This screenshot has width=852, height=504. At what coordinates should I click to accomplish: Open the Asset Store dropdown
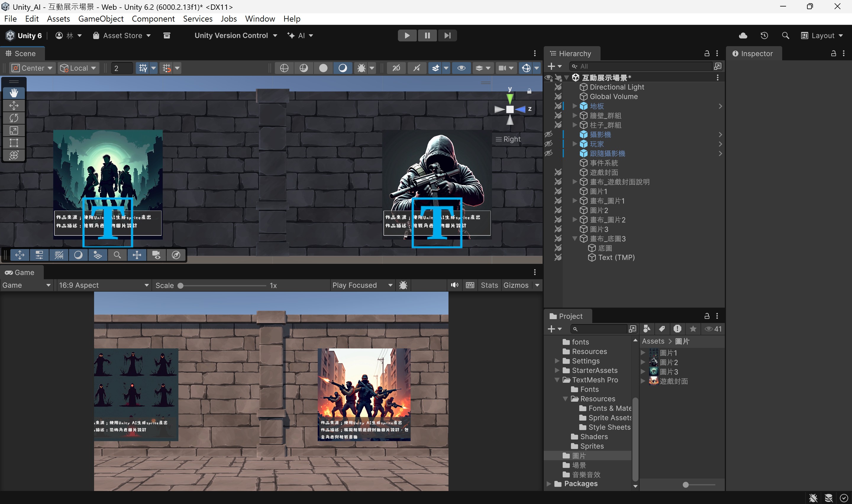point(122,35)
